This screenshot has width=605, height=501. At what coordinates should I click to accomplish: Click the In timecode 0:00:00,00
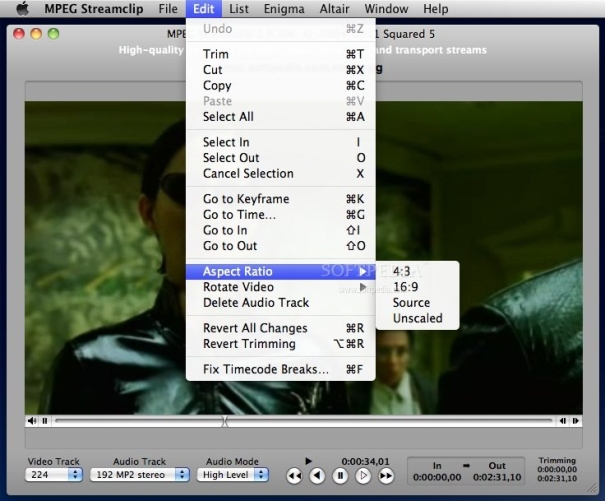[437, 477]
